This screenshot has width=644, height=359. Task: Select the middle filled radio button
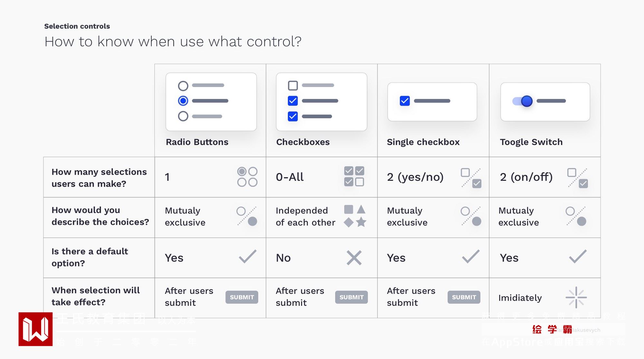183,101
